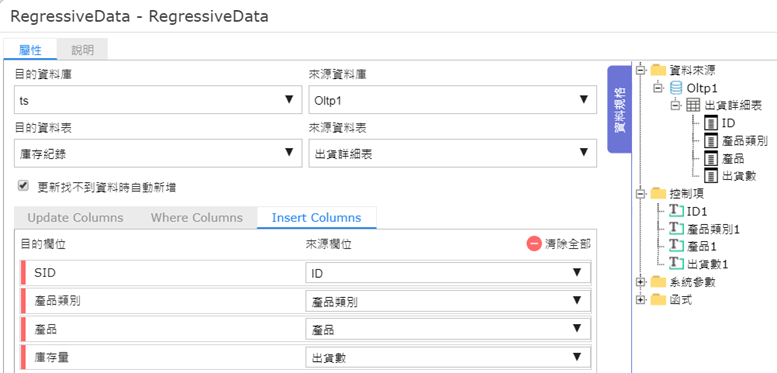Click the 出貨詳細表 table icon
Screen dimensions: 777x373
pos(693,105)
